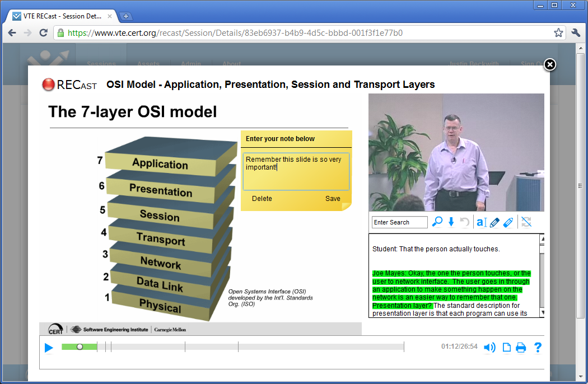Open the browser wrench menu

pos(576,32)
